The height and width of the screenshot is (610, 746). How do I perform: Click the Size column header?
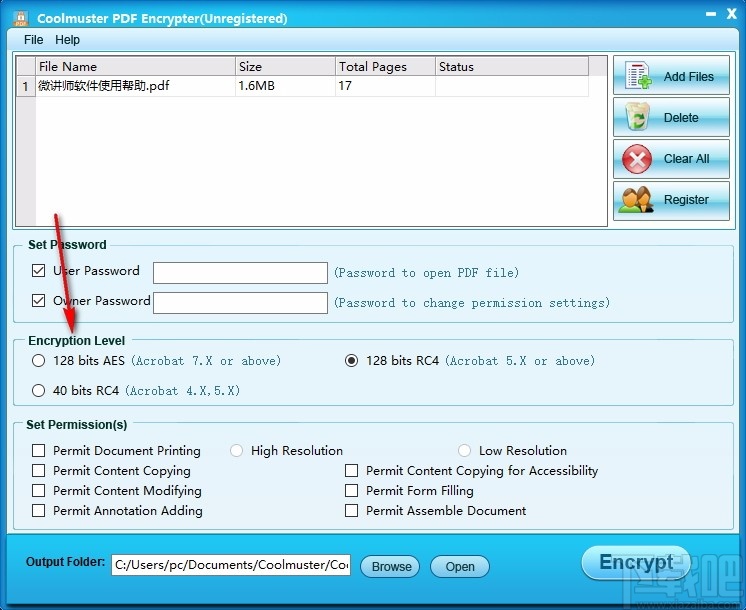285,66
